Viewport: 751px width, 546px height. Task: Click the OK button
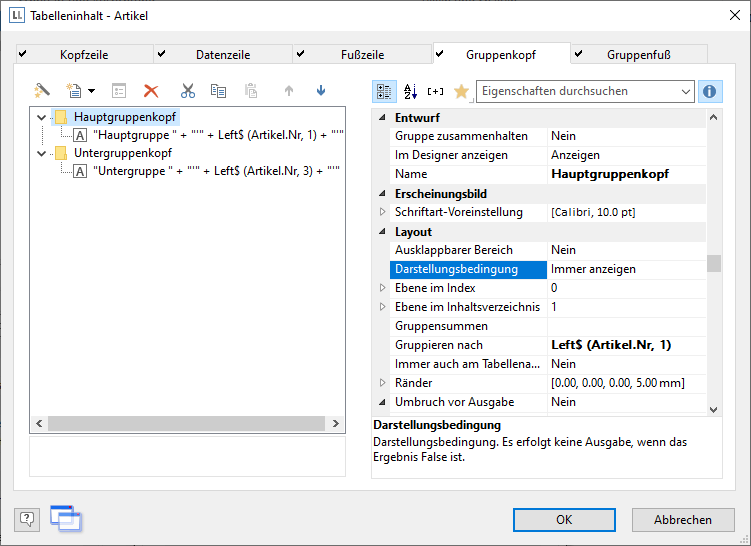tap(564, 519)
